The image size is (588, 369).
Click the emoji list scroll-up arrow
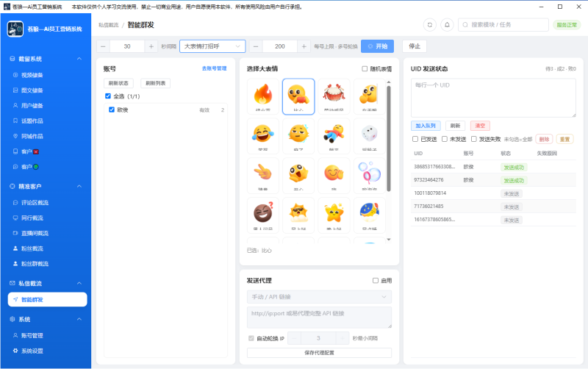click(x=389, y=82)
